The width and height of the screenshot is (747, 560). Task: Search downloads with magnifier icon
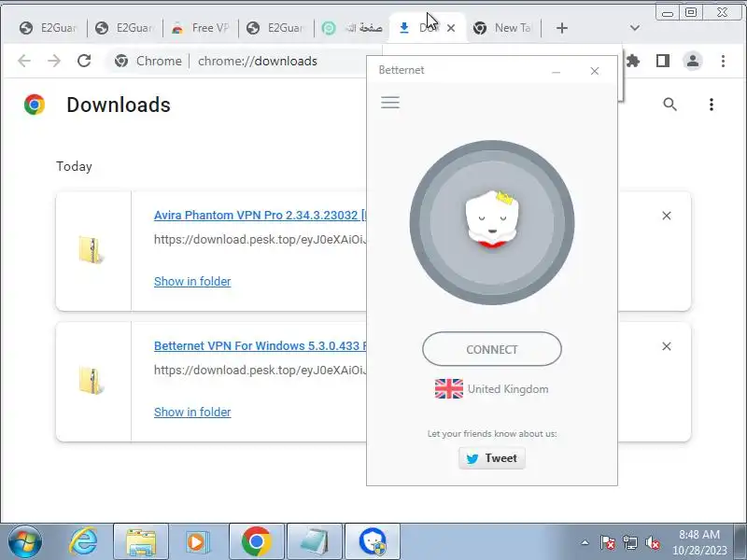point(669,105)
